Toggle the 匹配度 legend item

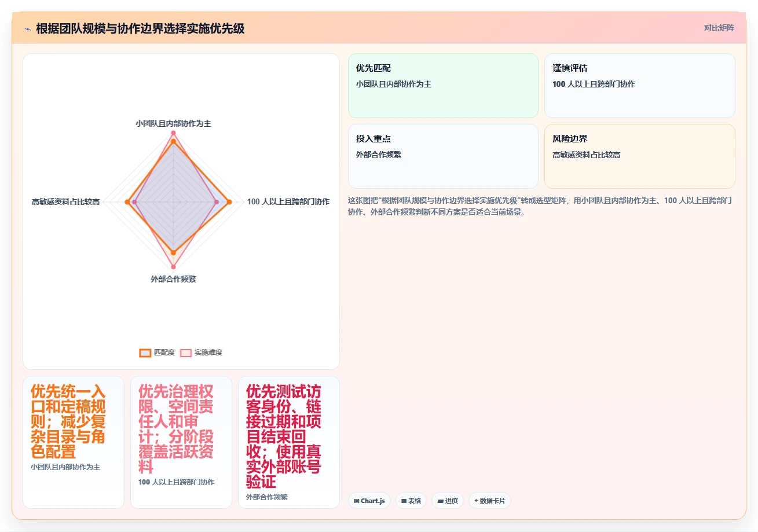coord(157,353)
